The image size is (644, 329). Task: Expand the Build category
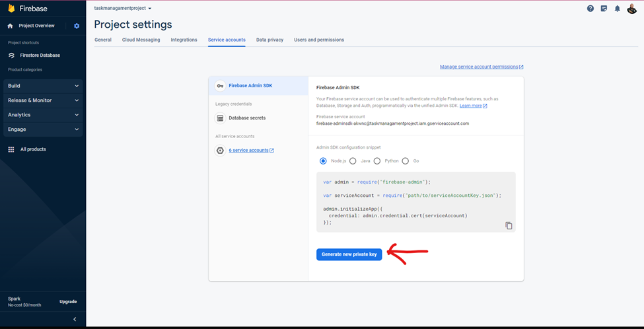[x=43, y=87]
